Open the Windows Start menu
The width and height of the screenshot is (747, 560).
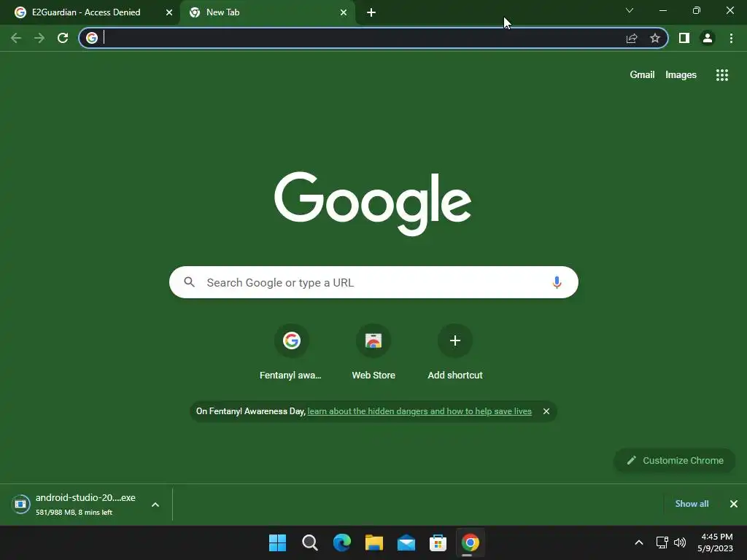coord(277,542)
